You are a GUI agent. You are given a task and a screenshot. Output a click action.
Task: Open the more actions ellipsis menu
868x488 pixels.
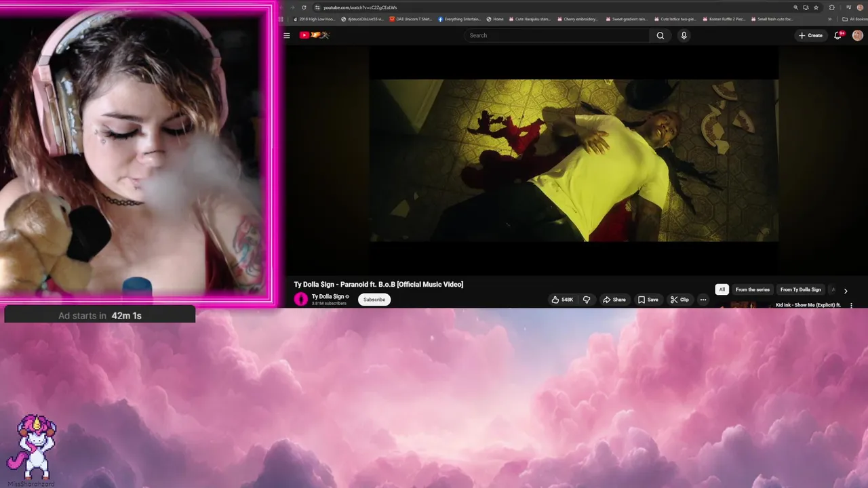[703, 300]
